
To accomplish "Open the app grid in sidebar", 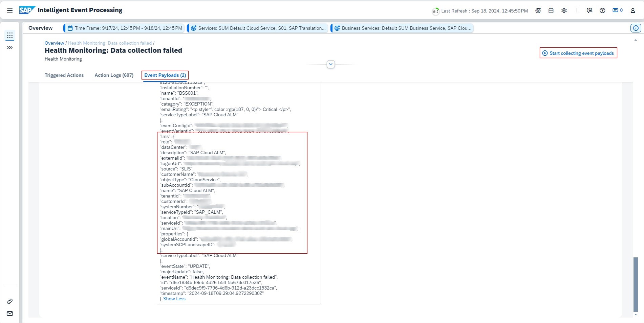I will 10,35.
